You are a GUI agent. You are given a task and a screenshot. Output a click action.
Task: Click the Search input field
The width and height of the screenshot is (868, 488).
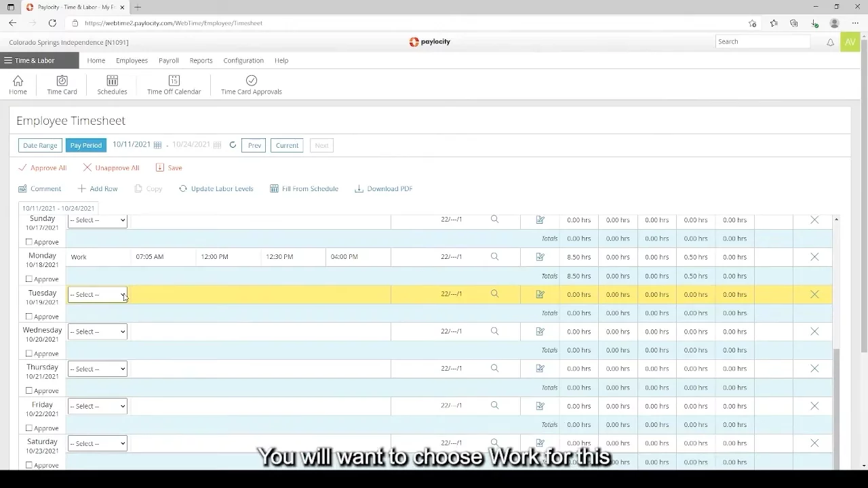click(x=762, y=41)
